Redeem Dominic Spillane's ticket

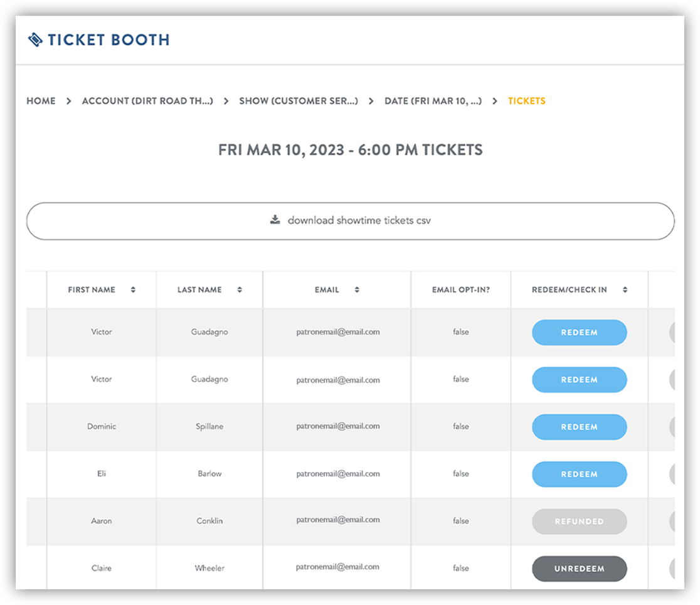(579, 427)
